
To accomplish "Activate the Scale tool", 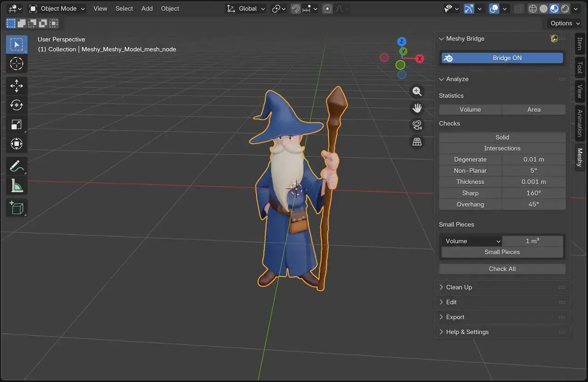I will (17, 125).
